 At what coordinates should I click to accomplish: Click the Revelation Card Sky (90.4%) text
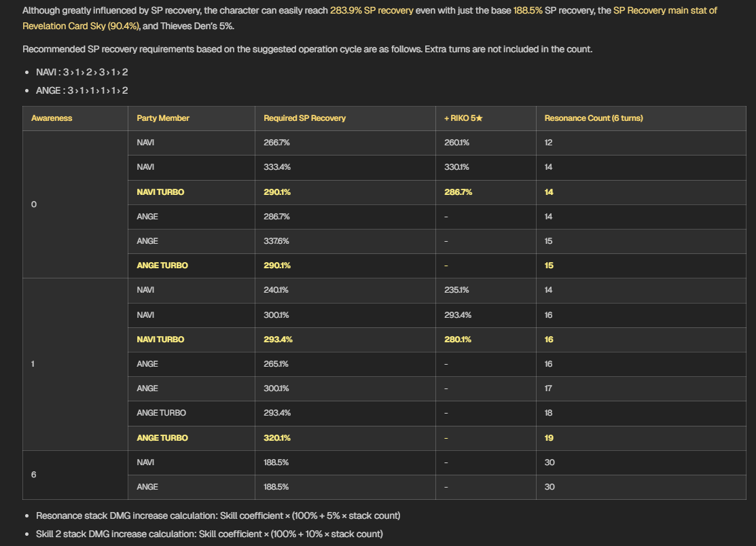click(x=81, y=26)
